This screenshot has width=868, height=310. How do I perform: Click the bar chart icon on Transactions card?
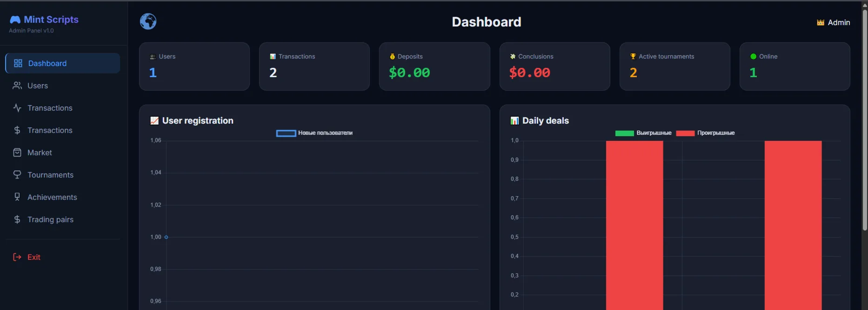point(273,57)
